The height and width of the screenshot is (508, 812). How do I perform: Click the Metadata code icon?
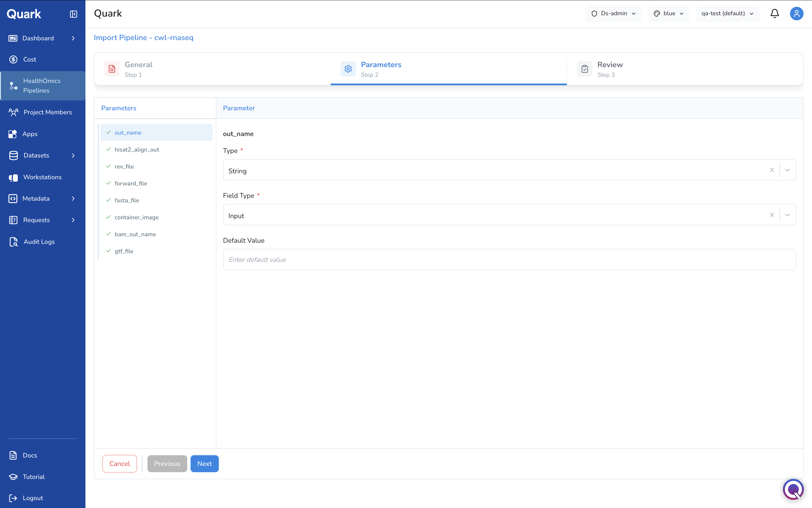click(x=13, y=199)
